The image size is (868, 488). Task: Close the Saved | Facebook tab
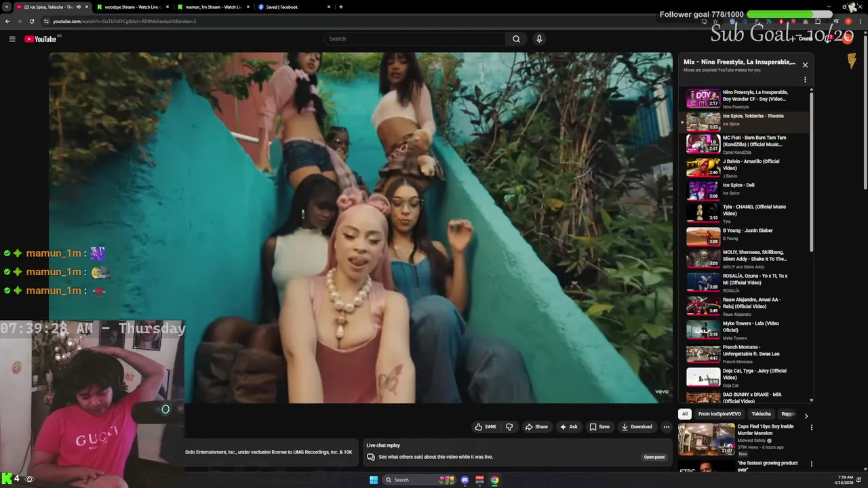point(329,7)
